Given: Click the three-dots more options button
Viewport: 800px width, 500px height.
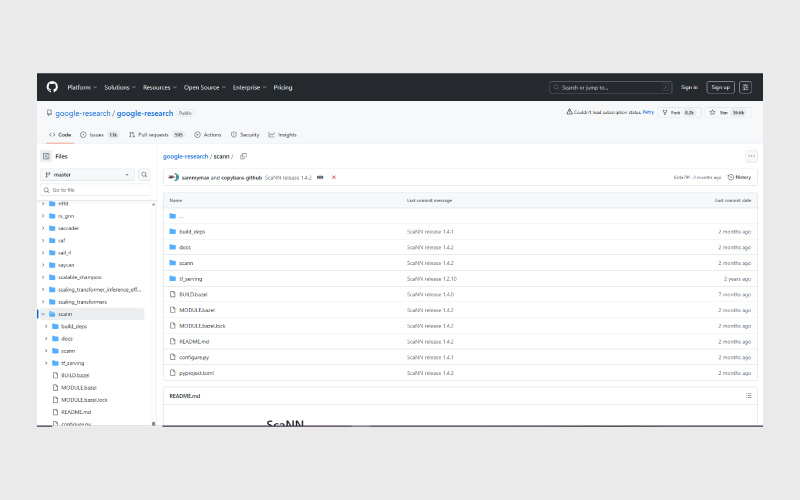Looking at the screenshot, I should tap(751, 156).
